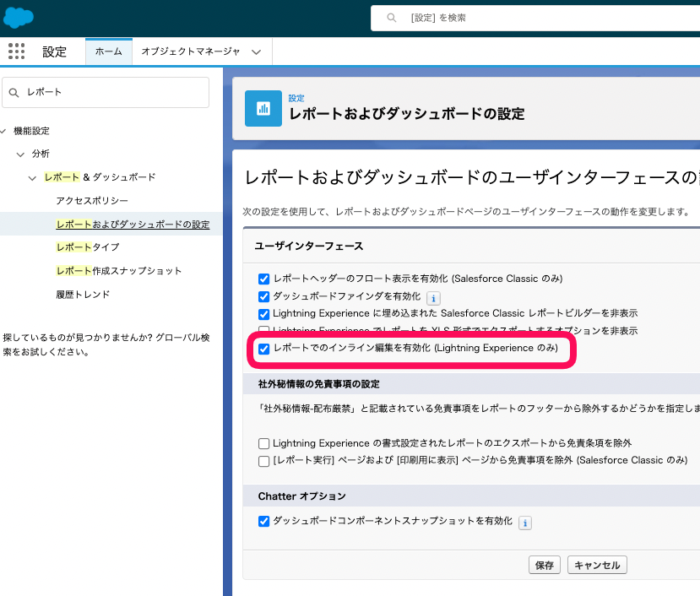Uncheck ダッシュボードコンポーネントスナップショットを有効化

coord(263,521)
